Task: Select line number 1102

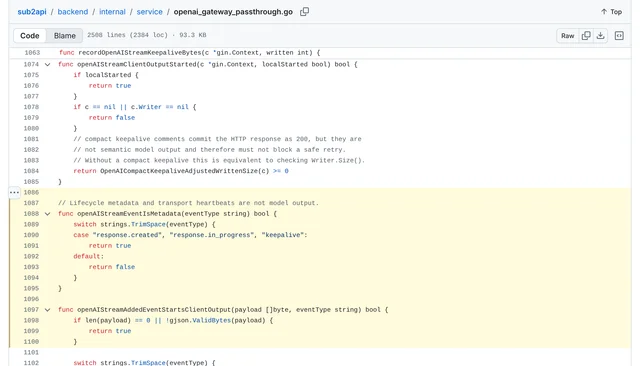Action: [31, 363]
